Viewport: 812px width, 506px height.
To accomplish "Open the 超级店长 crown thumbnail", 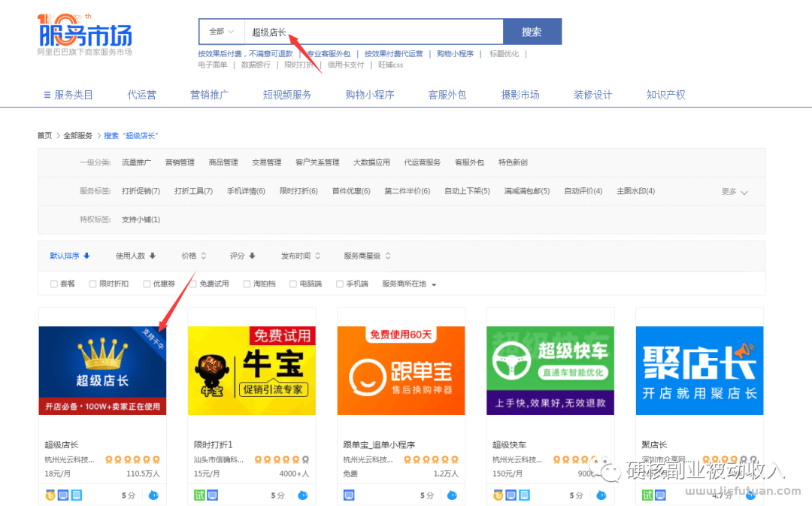I will click(x=102, y=371).
